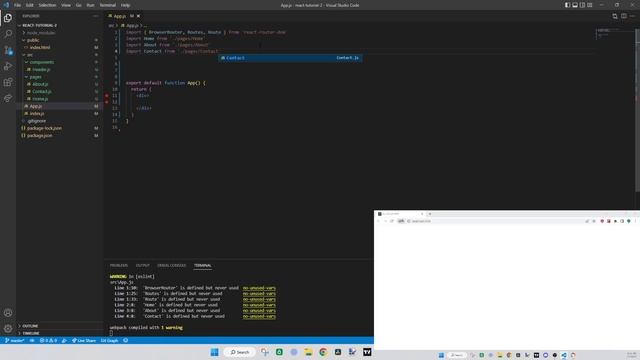This screenshot has height=360, width=640.
Task: Click the Explorer panel more actions ellipsis
Action: click(x=96, y=16)
